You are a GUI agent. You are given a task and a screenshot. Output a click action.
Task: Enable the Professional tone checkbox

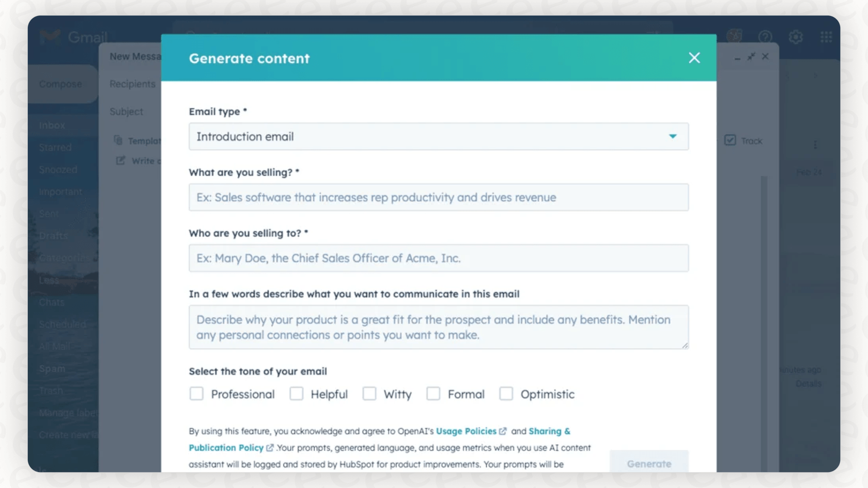196,393
